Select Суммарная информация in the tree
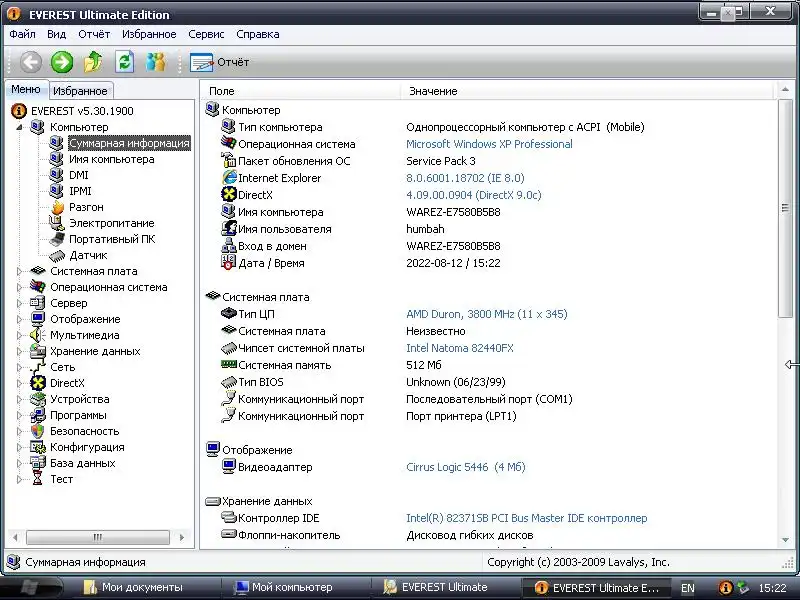 coord(129,143)
